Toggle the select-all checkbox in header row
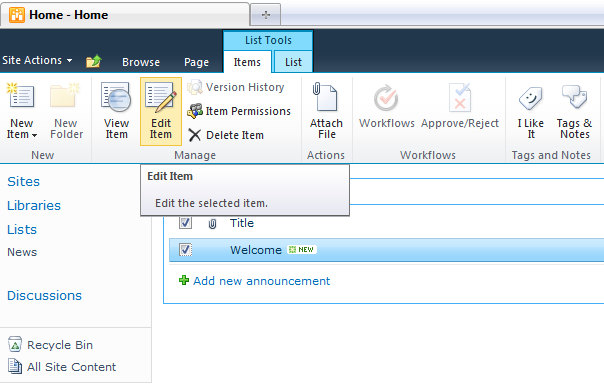 tap(185, 222)
